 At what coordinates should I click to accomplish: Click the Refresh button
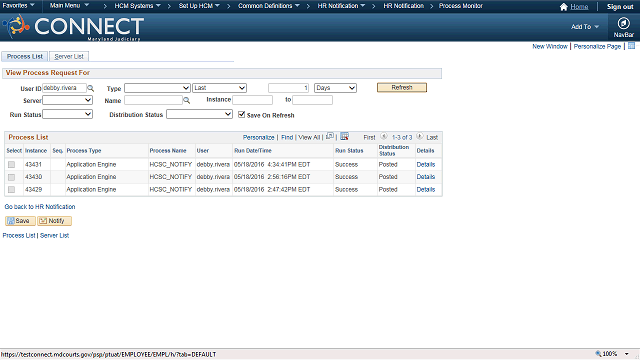point(402,87)
